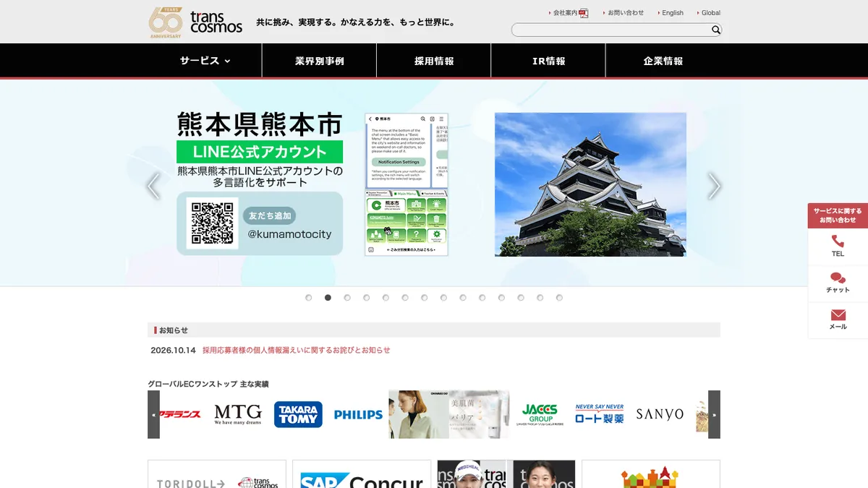
Task: Click the 2026.10.14 news date
Action: click(174, 350)
